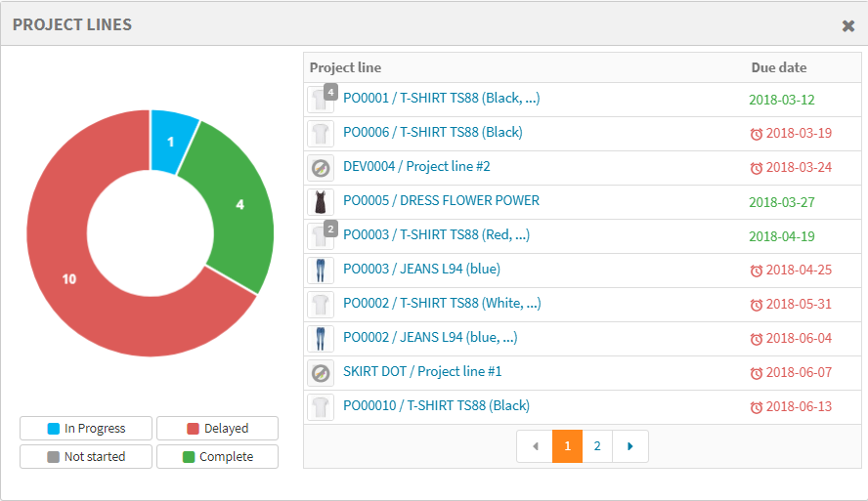Click the jeans icon for PO0003

click(320, 271)
